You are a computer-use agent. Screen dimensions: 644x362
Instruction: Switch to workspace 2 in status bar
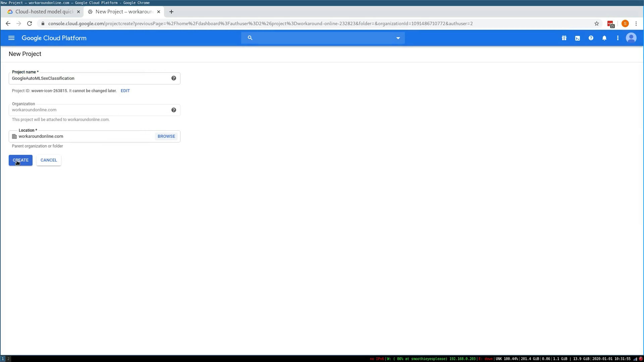point(8,359)
